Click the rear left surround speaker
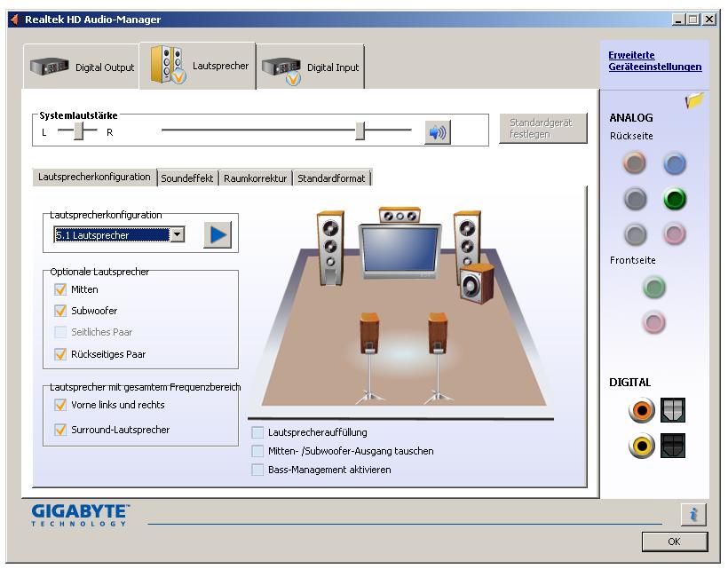 (369, 357)
